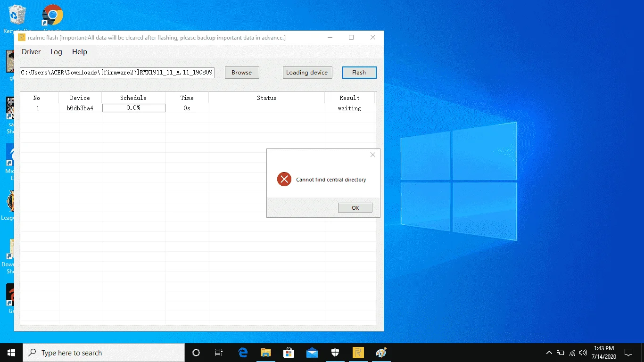Open File Explorer from the taskbar
The height and width of the screenshot is (362, 644).
click(266, 353)
